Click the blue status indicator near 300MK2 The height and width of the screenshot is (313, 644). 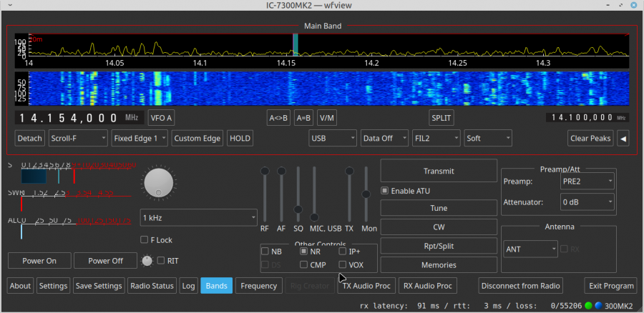coord(598,306)
